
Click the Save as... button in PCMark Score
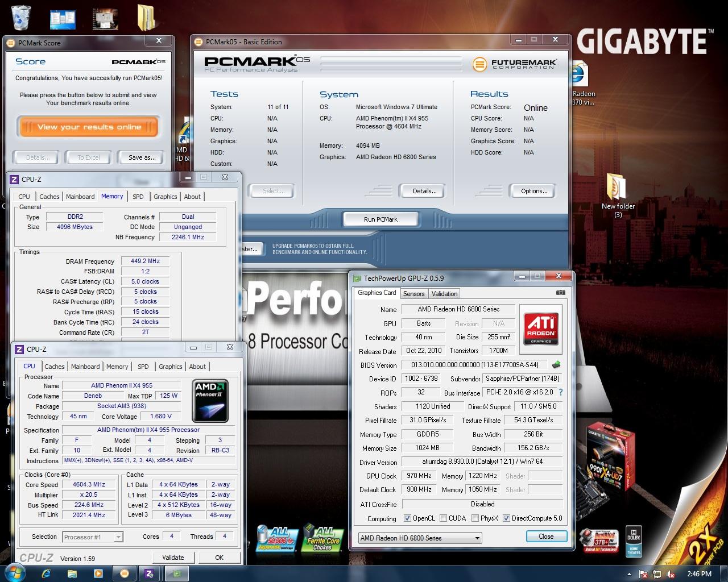142,157
